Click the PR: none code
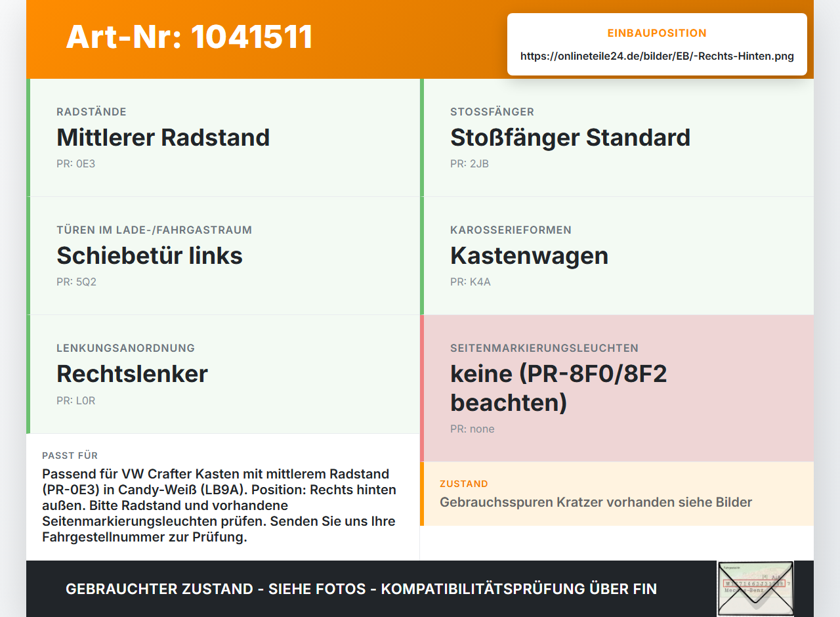The height and width of the screenshot is (617, 840). [472, 429]
